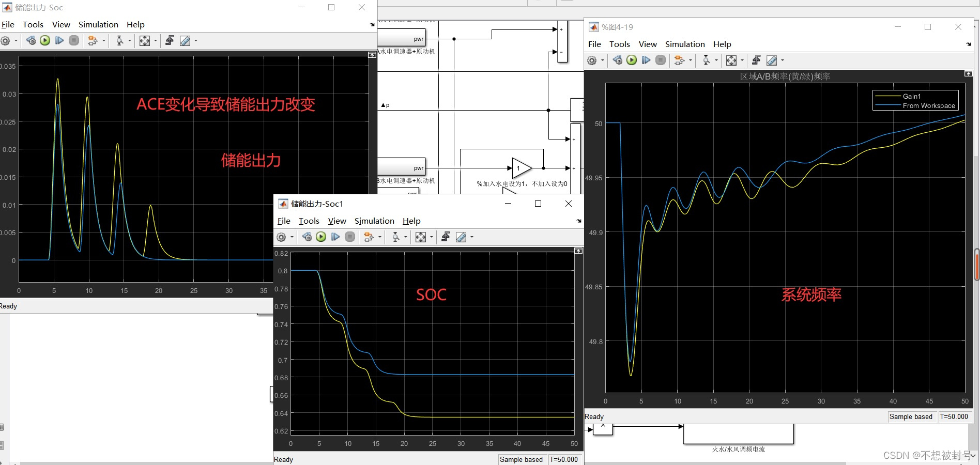Scale axes limits in 储能出力-Soc scope
980x465 pixels.
click(145, 40)
